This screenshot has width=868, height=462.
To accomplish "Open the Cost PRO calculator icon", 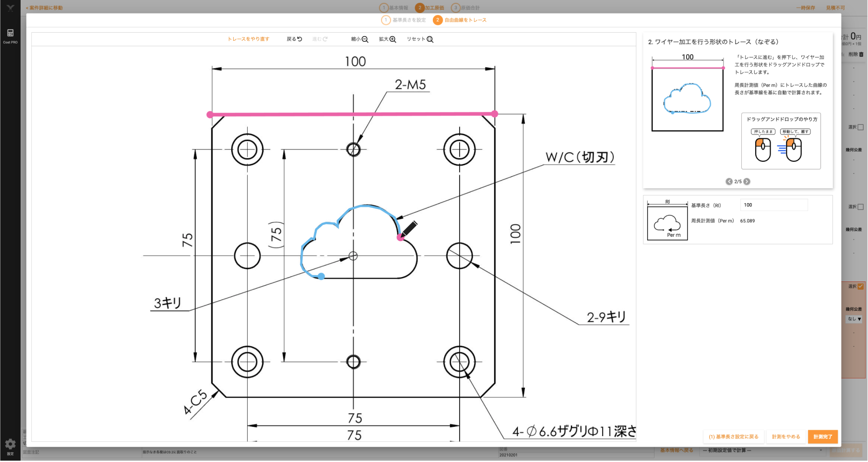I will pyautogui.click(x=10, y=33).
